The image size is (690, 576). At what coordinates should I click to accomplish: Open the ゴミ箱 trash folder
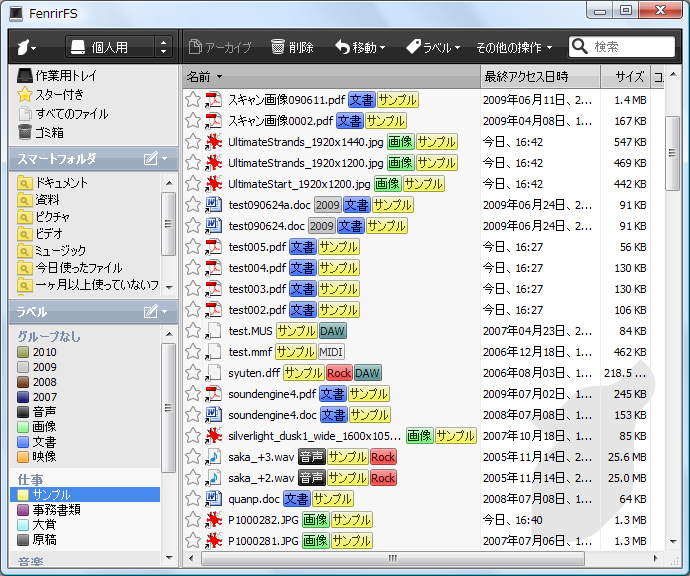[40, 132]
